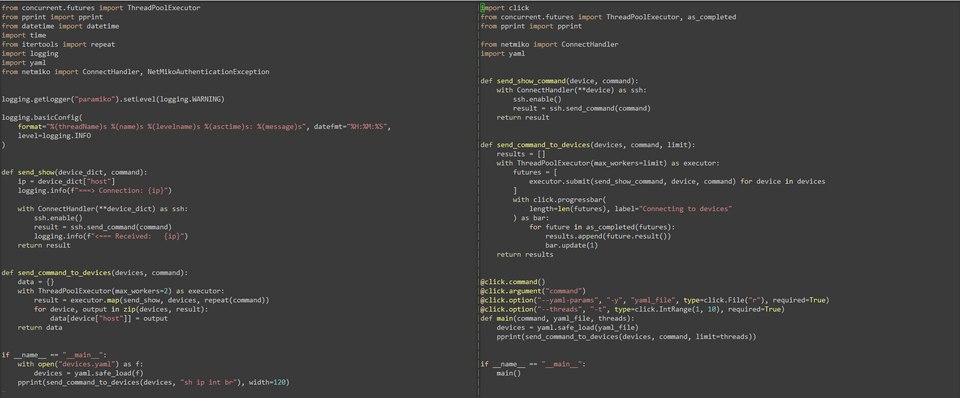Click the format= string with threadName
This screenshot has height=398, width=960.
pyautogui.click(x=204, y=127)
